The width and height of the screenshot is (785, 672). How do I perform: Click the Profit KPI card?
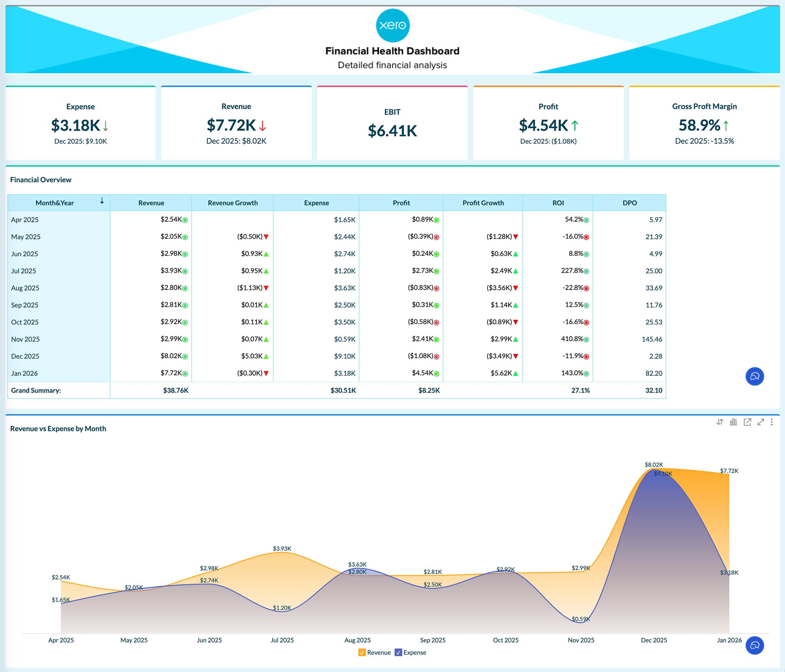point(548,123)
